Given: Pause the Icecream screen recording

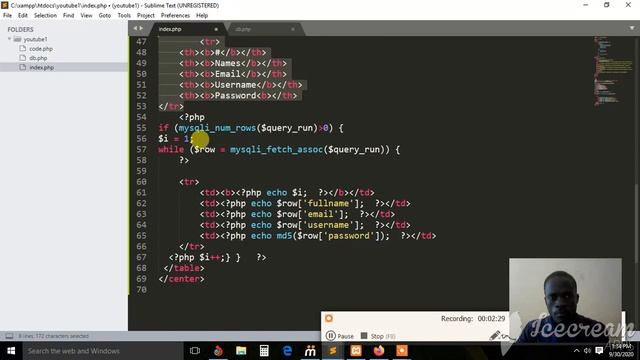Looking at the screenshot, I should [340, 336].
